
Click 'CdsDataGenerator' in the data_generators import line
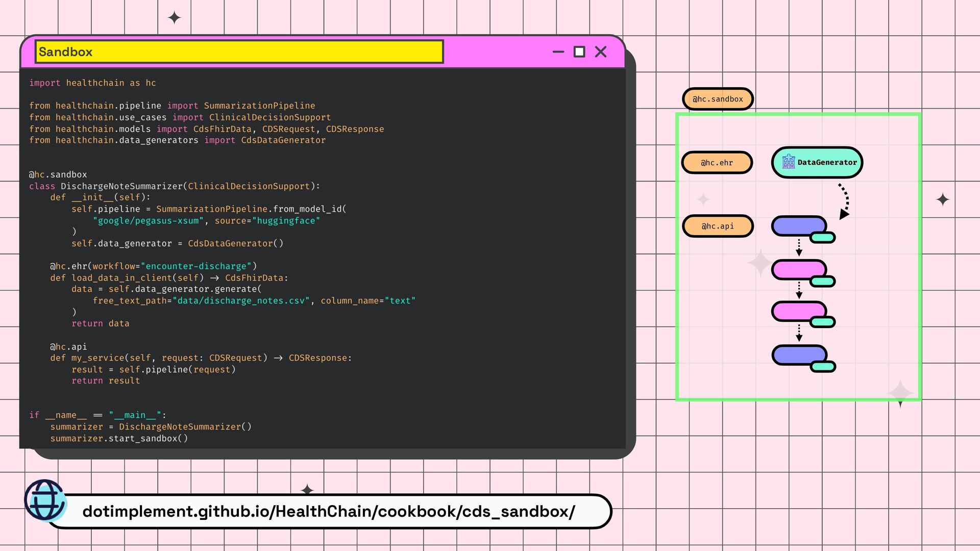(283, 140)
